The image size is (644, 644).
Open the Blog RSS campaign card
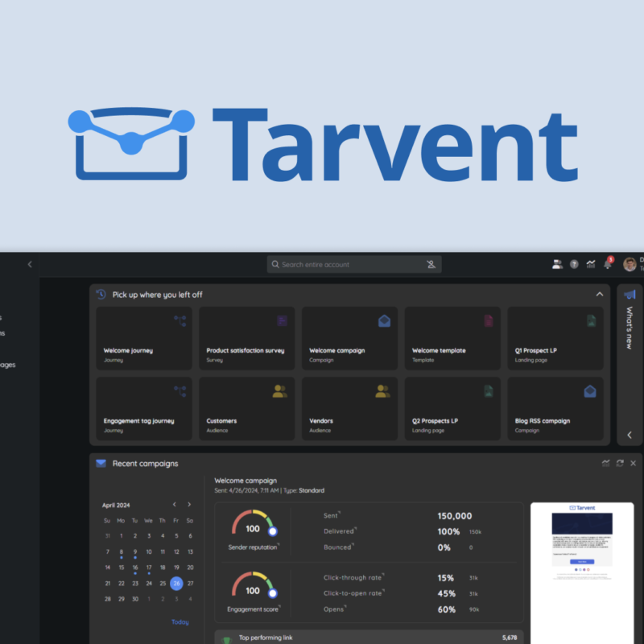pos(555,409)
